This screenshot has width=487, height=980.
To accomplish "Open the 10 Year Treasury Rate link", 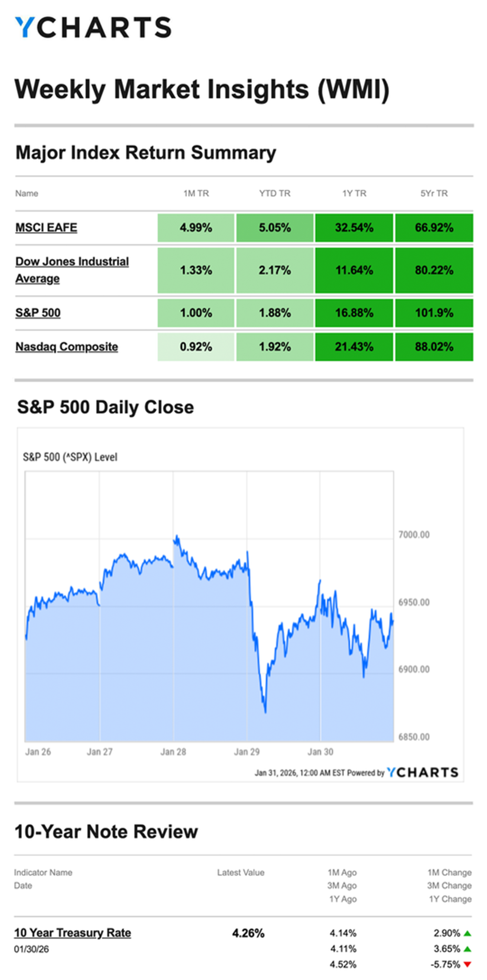I will 72,933.
